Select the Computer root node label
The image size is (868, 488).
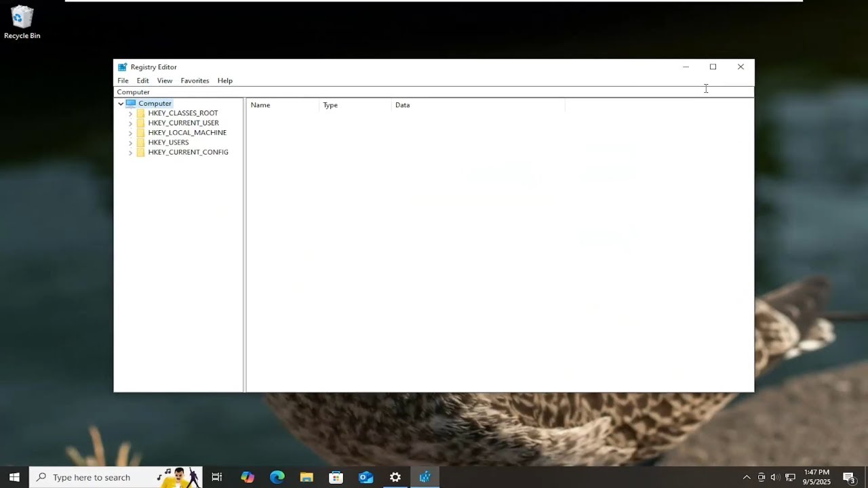point(155,104)
